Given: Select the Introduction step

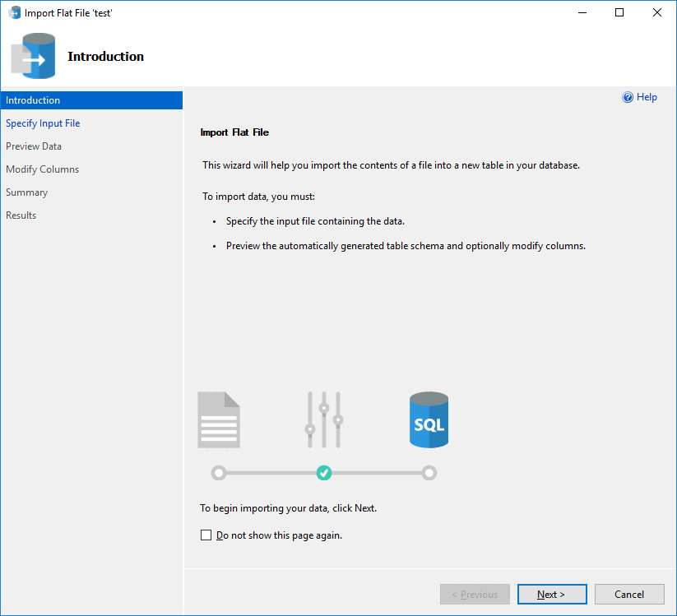Looking at the screenshot, I should (x=33, y=100).
